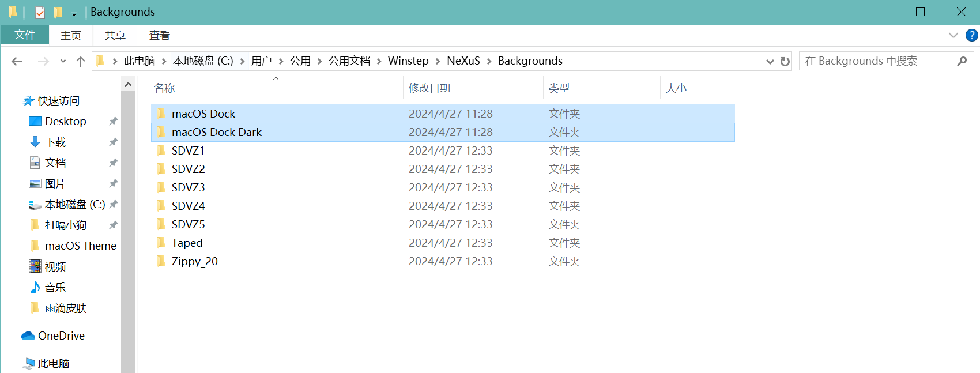The image size is (980, 373).
Task: Expand the ribbon with the chevron
Action: tap(953, 36)
